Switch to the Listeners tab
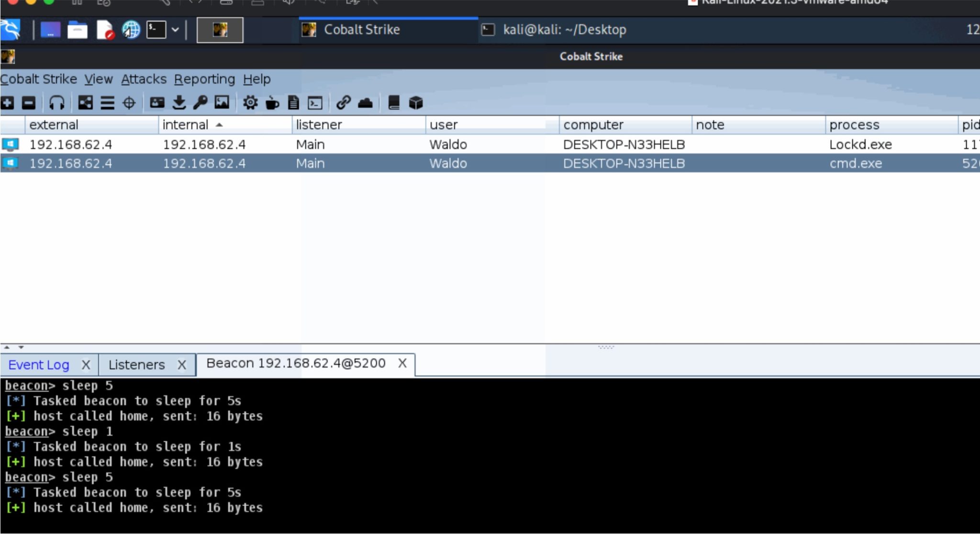The width and height of the screenshot is (980, 534). coord(136,365)
